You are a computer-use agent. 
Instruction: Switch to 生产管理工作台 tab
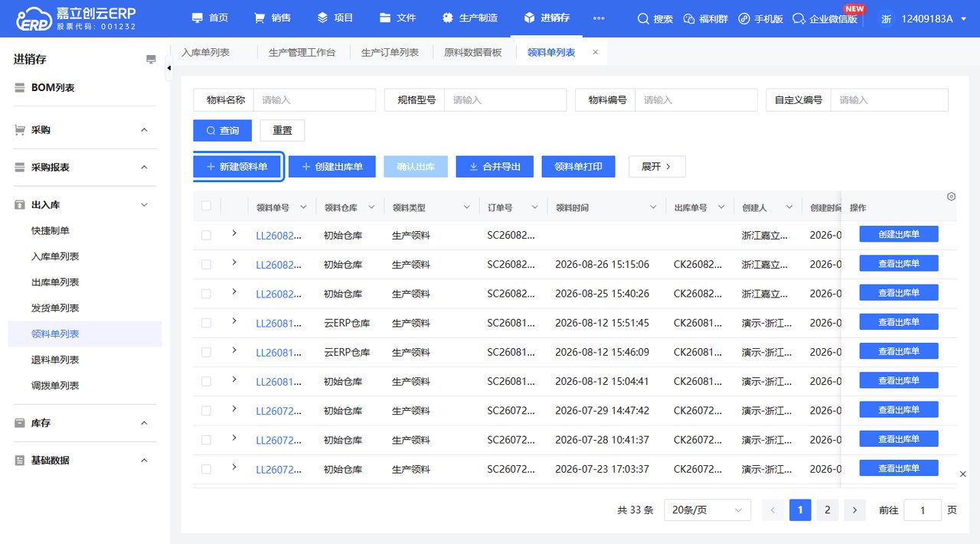pos(302,53)
